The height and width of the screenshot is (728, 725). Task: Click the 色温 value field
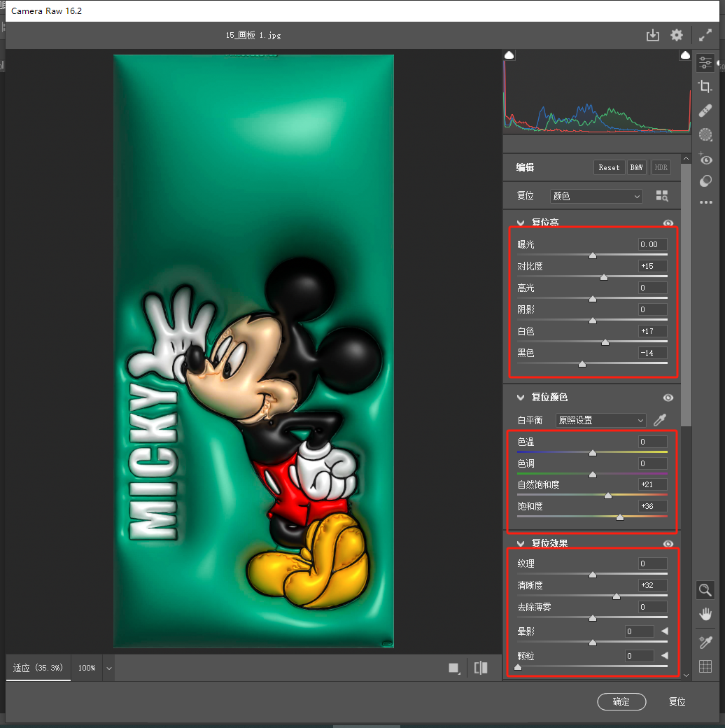coord(653,442)
